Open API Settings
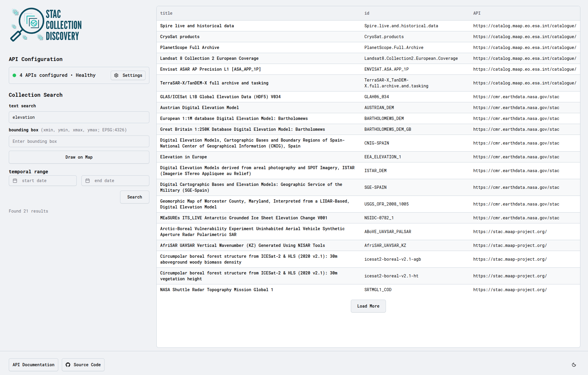This screenshot has width=588, height=375. pos(128,75)
